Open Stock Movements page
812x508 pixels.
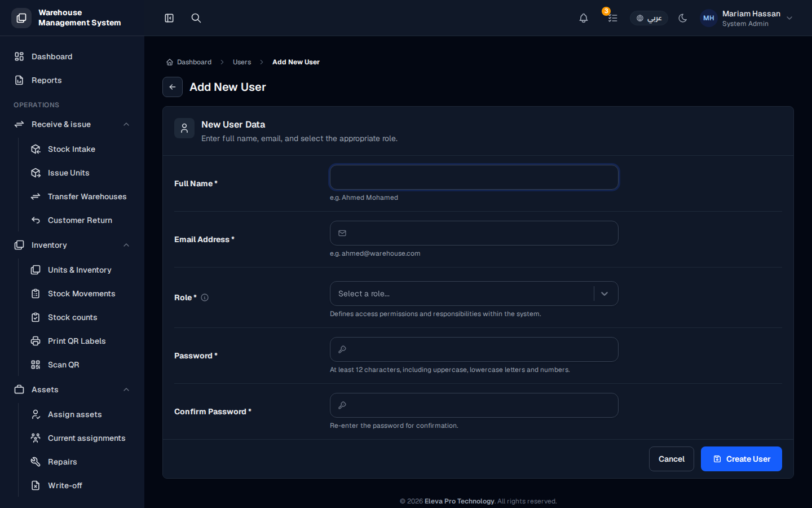81,294
